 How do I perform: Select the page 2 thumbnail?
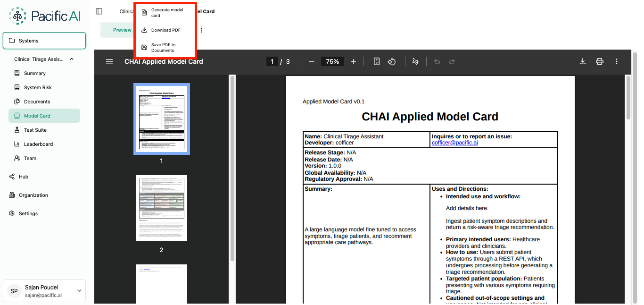pos(161,208)
